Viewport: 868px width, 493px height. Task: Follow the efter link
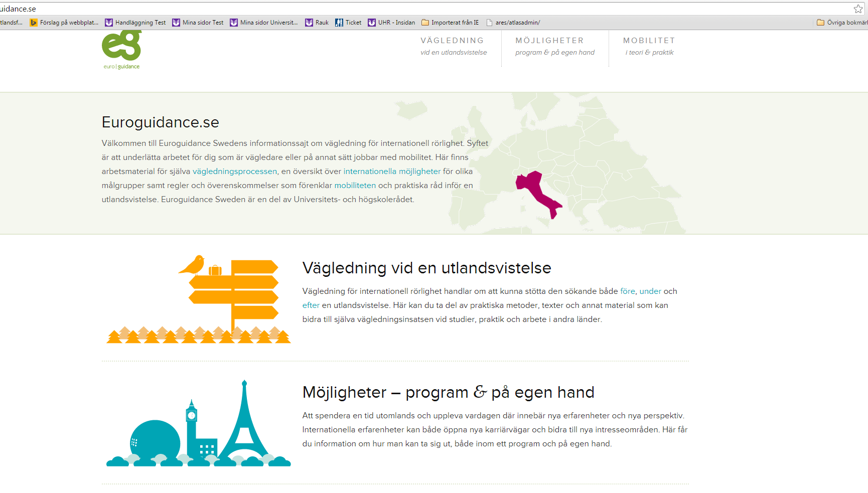(311, 305)
